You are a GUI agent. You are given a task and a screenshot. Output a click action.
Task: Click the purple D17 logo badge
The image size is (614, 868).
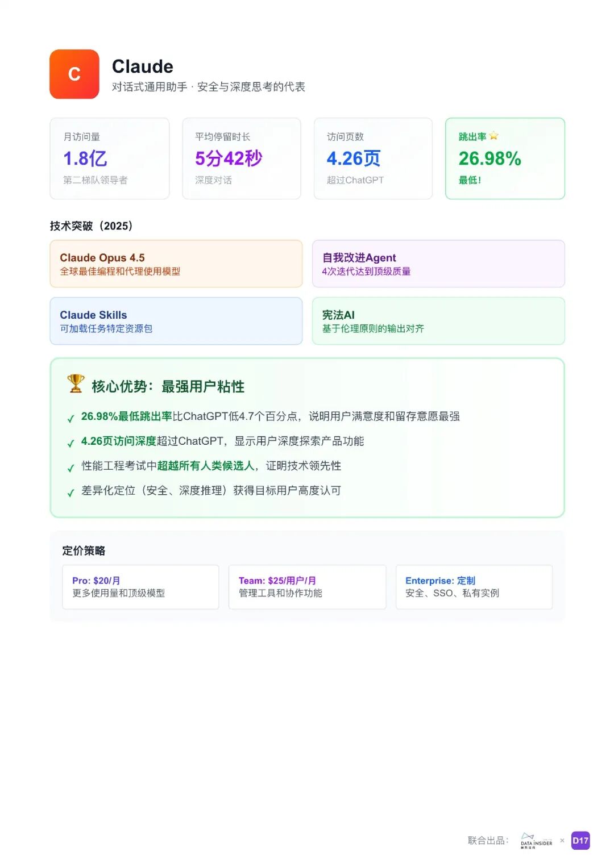point(580,841)
